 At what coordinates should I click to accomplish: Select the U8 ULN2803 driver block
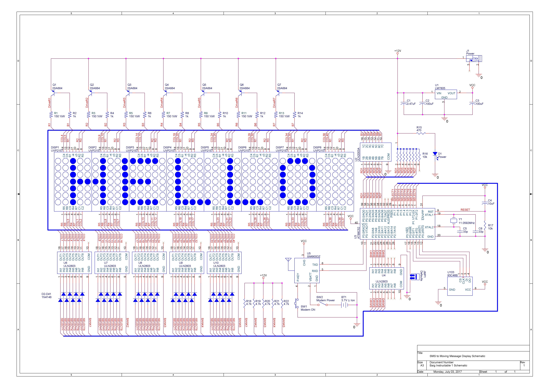[x=149, y=263]
